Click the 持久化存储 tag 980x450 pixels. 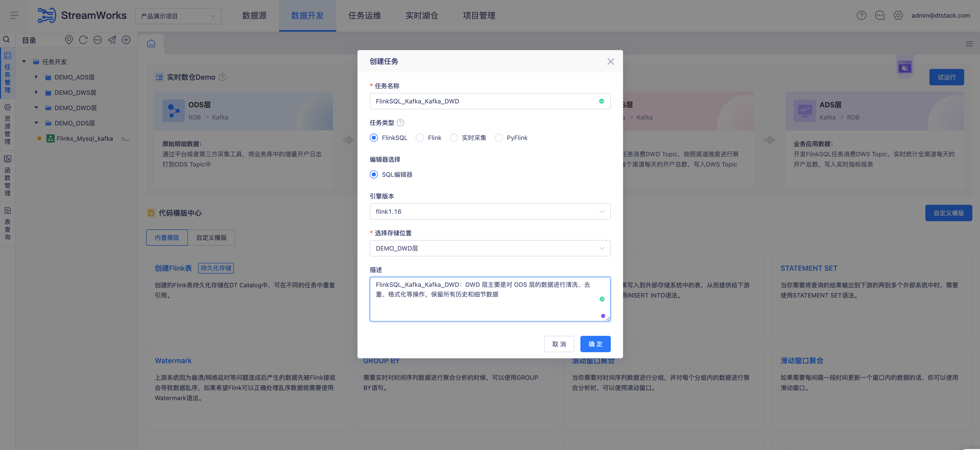tap(216, 268)
